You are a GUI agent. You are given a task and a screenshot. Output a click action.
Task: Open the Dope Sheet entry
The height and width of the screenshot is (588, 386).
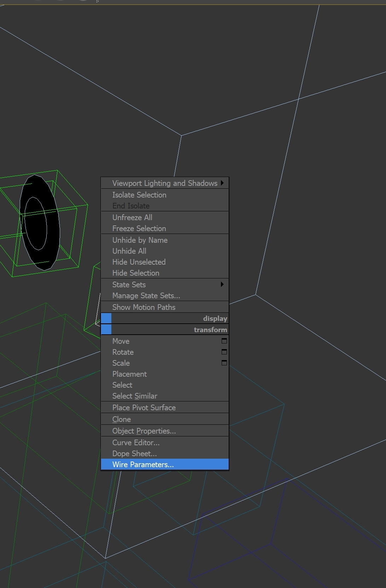[165, 453]
